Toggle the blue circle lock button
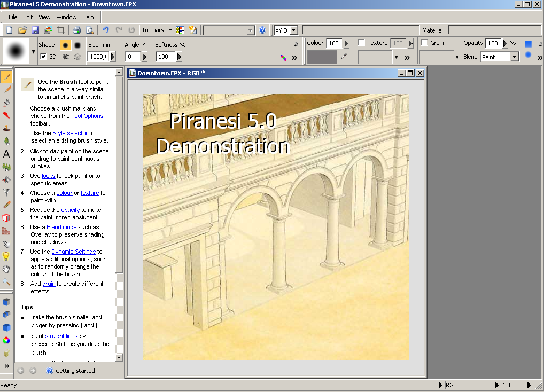This screenshot has width=544, height=392. coord(528,55)
